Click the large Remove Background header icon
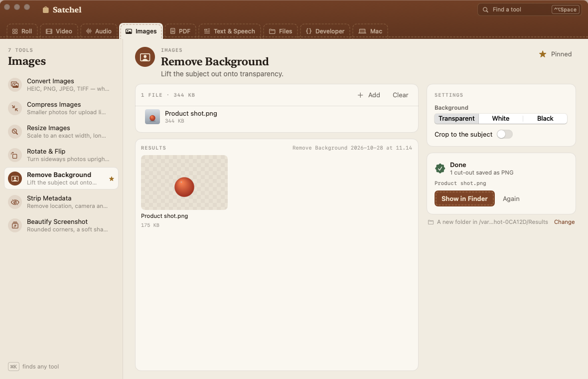588x379 pixels. point(145,57)
